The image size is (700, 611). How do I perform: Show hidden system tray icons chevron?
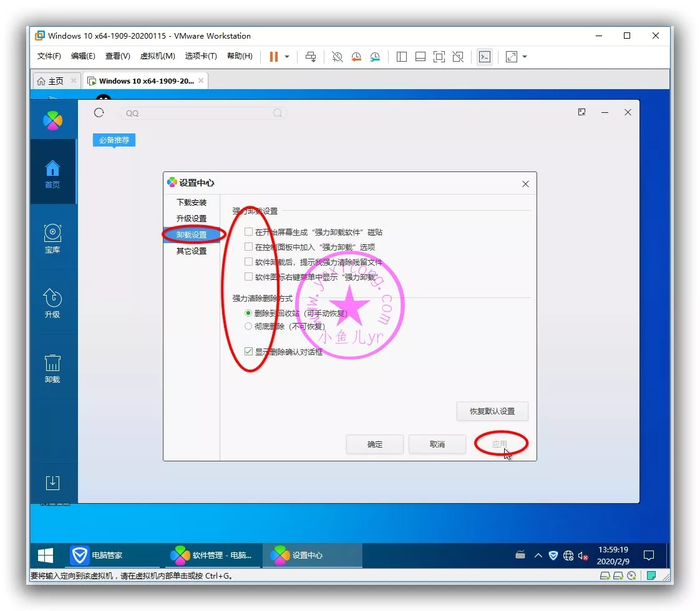click(x=538, y=555)
